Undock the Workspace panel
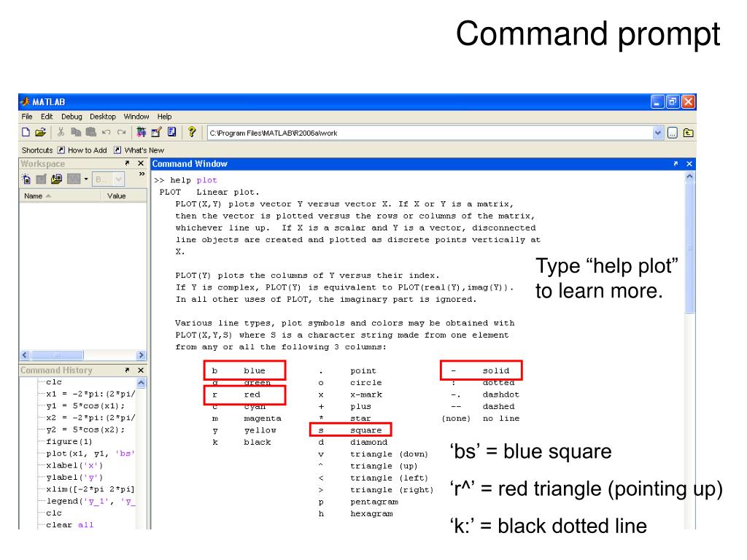 tap(127, 163)
